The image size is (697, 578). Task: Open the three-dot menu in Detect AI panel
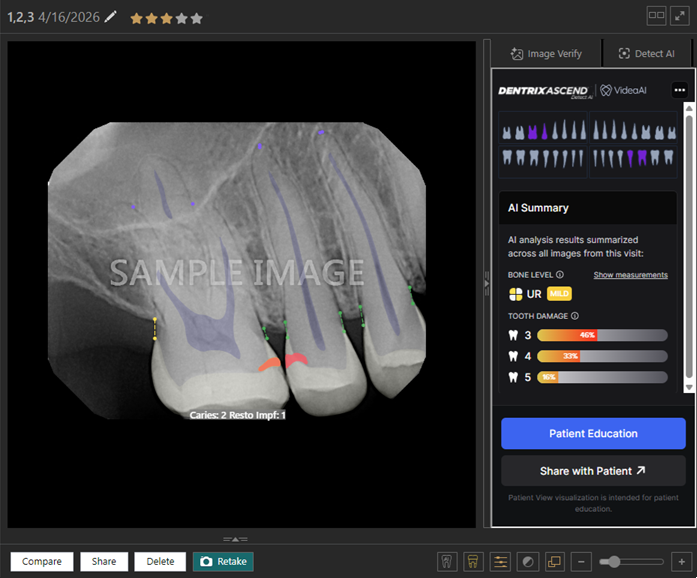coord(680,90)
